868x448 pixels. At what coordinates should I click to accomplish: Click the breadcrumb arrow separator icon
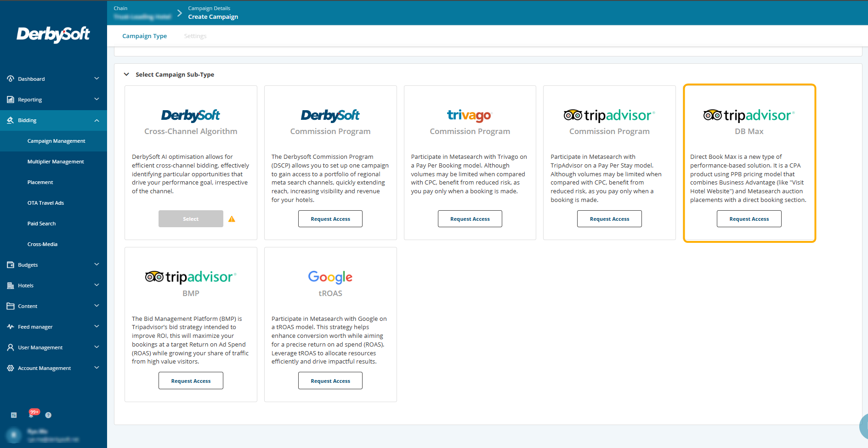180,13
